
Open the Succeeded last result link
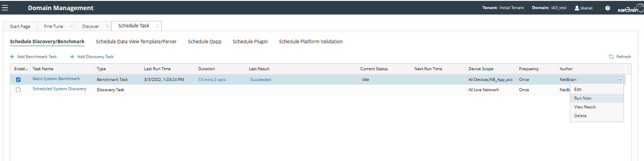tap(261, 80)
